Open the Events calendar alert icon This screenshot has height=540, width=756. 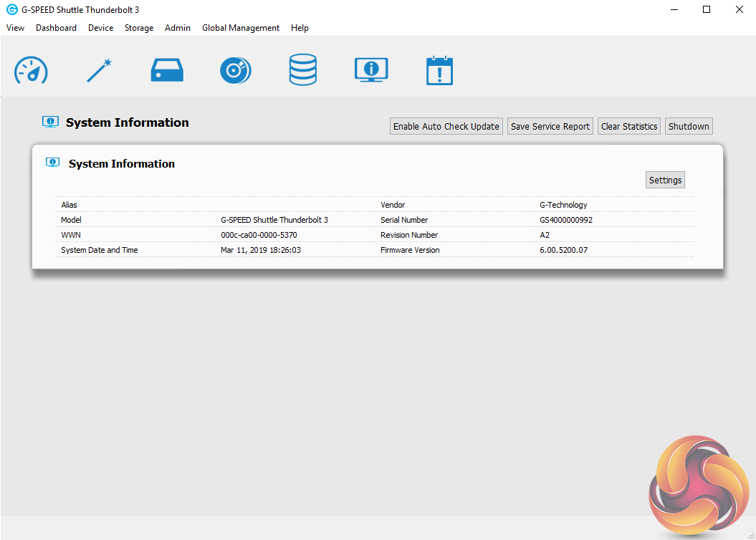point(439,71)
